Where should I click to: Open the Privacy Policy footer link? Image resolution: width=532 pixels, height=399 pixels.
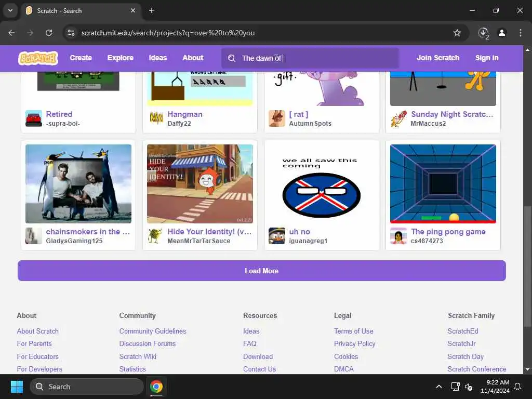pos(354,344)
